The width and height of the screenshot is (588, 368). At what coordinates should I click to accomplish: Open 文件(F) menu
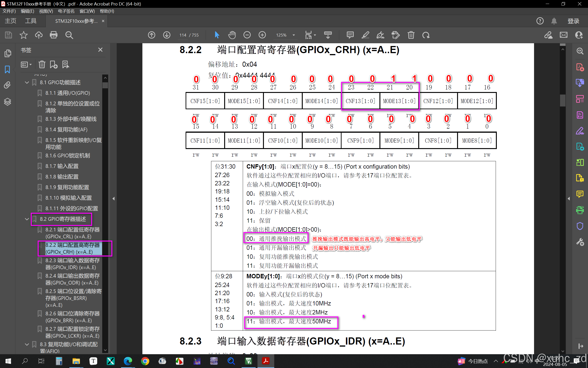(x=9, y=11)
